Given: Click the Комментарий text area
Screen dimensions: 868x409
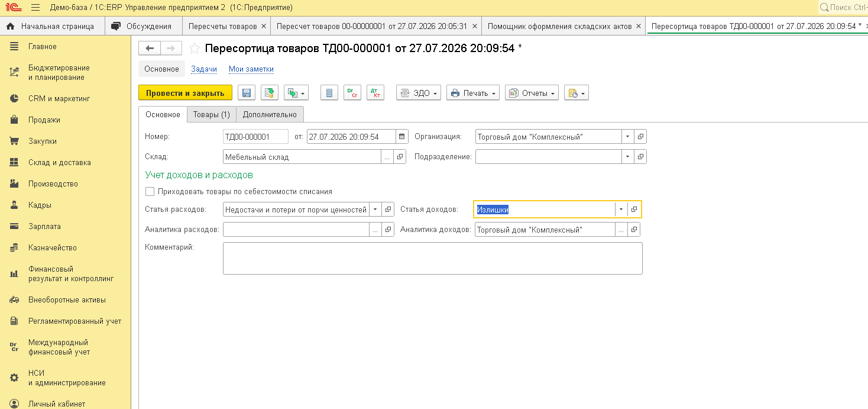Looking at the screenshot, I should pos(433,258).
